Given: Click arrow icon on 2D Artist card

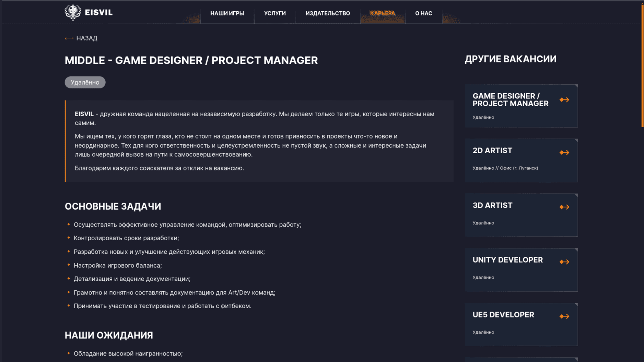Looking at the screenshot, I should tap(564, 153).
